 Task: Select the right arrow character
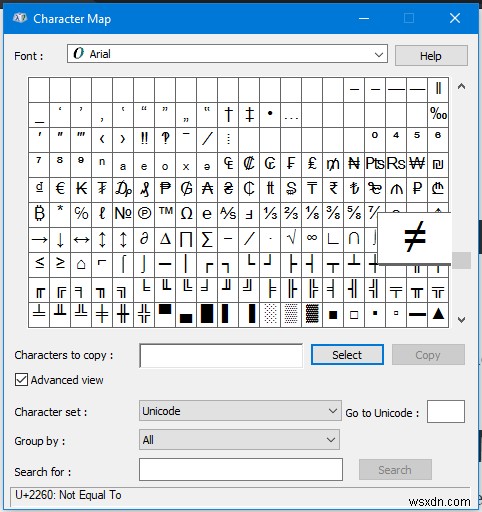coord(39,240)
